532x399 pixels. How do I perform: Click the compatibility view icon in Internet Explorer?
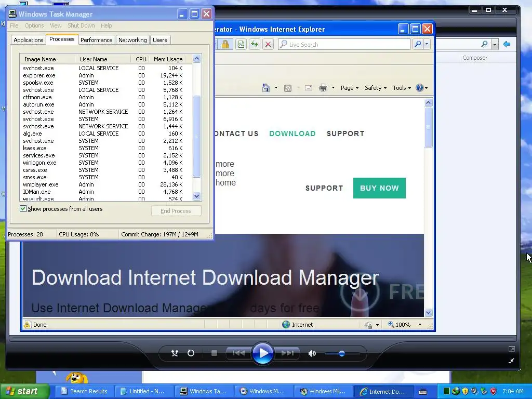241,45
